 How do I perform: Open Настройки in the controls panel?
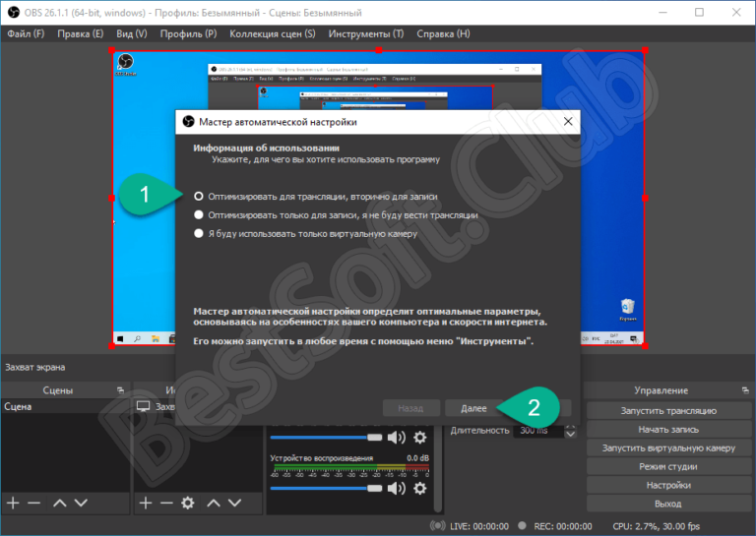pos(668,485)
